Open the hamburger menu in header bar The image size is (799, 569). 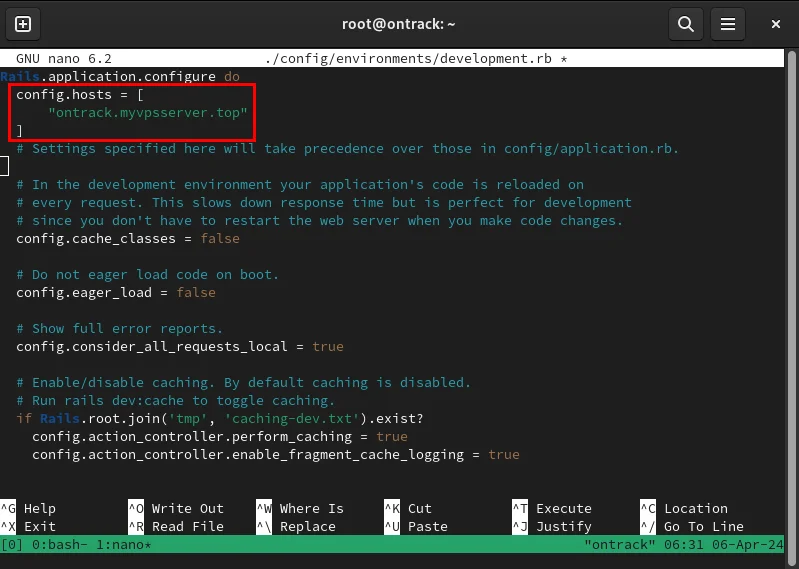728,24
